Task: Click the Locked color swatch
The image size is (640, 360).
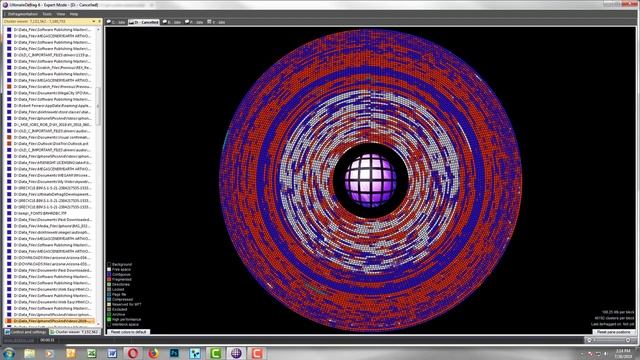Action: coord(109,289)
